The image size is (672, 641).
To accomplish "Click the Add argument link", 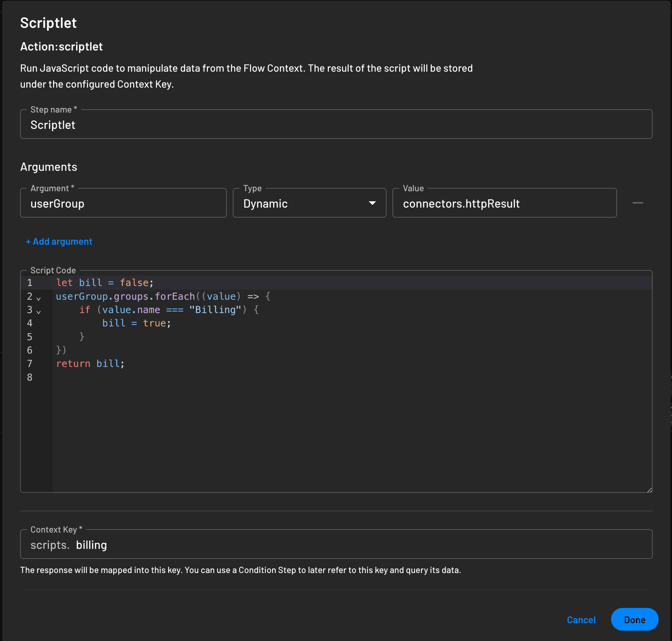I will pyautogui.click(x=59, y=242).
